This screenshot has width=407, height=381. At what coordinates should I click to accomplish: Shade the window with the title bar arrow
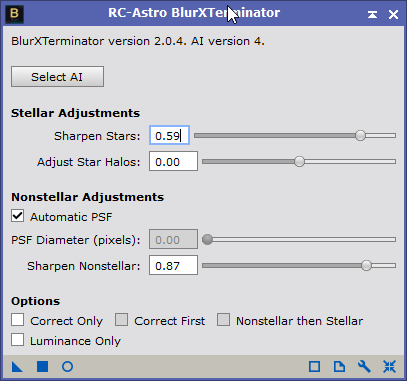click(372, 14)
